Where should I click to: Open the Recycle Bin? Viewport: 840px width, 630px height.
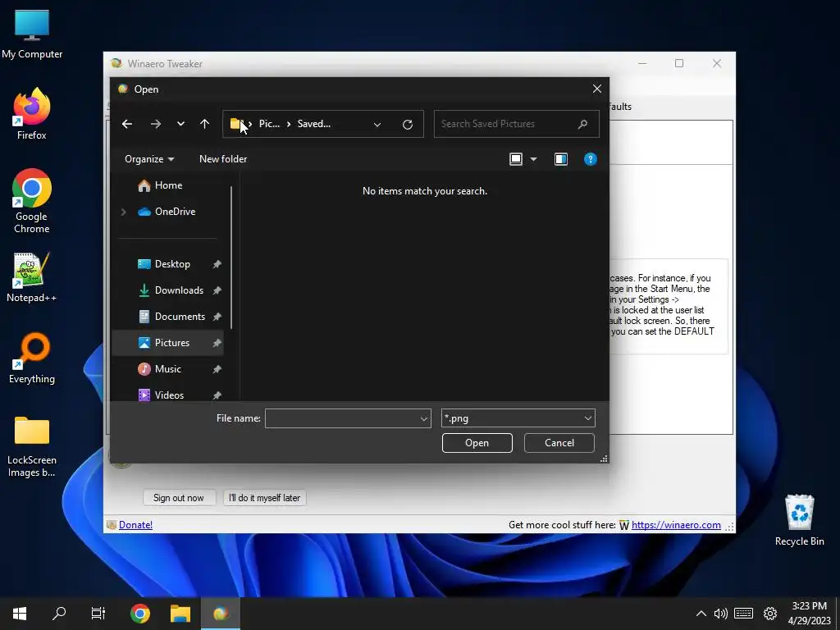[x=799, y=520]
